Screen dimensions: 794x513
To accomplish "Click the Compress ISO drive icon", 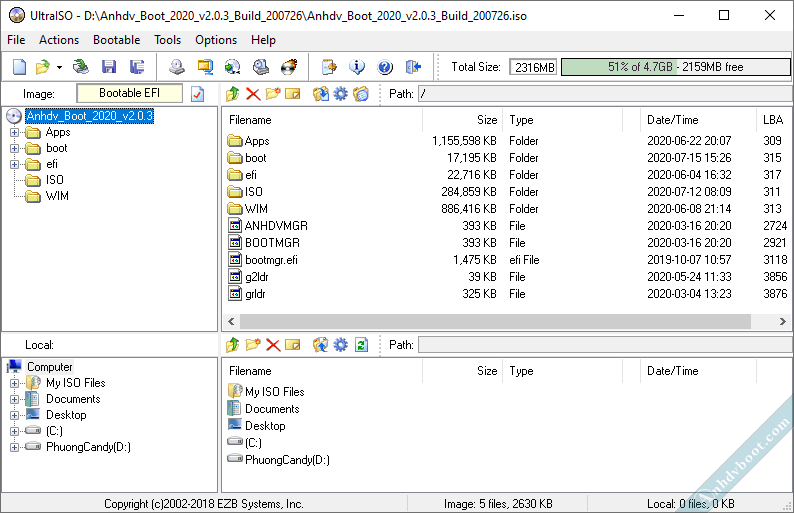I will click(x=261, y=67).
